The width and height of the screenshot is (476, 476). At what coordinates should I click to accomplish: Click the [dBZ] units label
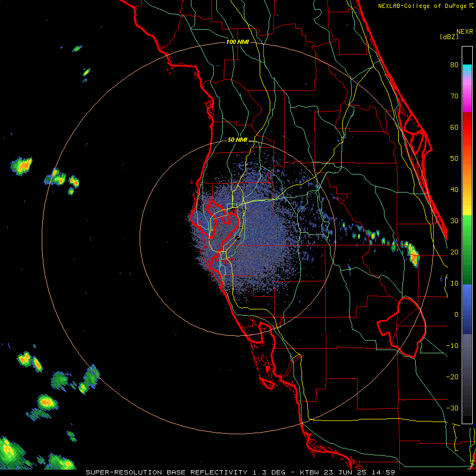449,36
